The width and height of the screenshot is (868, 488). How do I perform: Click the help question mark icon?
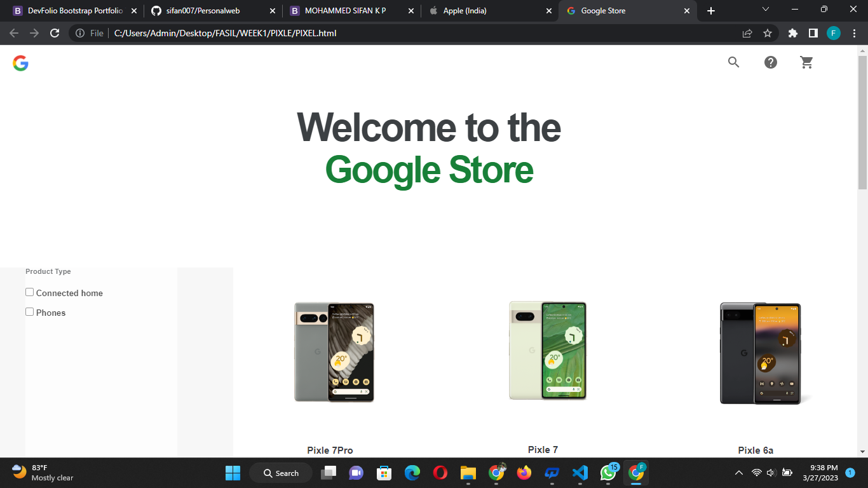(x=770, y=62)
